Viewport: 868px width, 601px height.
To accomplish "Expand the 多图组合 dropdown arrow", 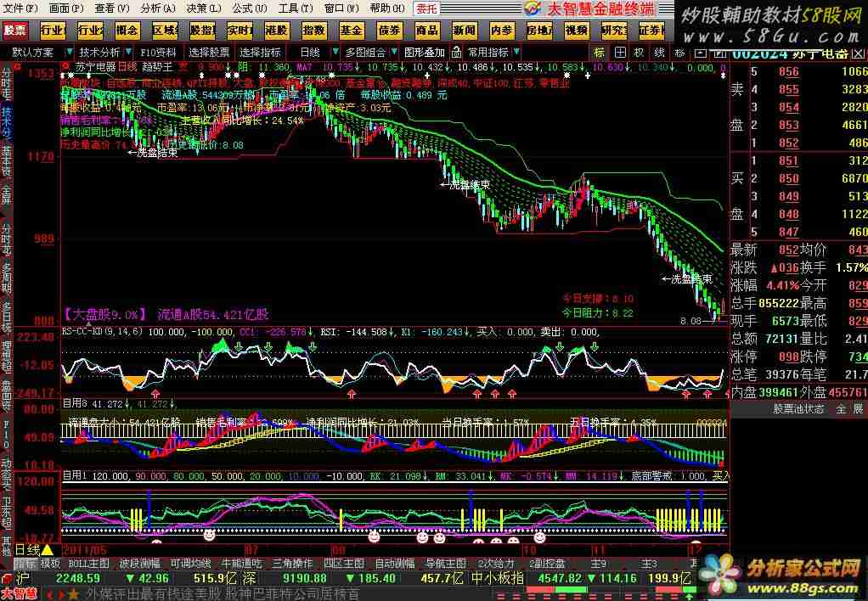I will pos(394,52).
